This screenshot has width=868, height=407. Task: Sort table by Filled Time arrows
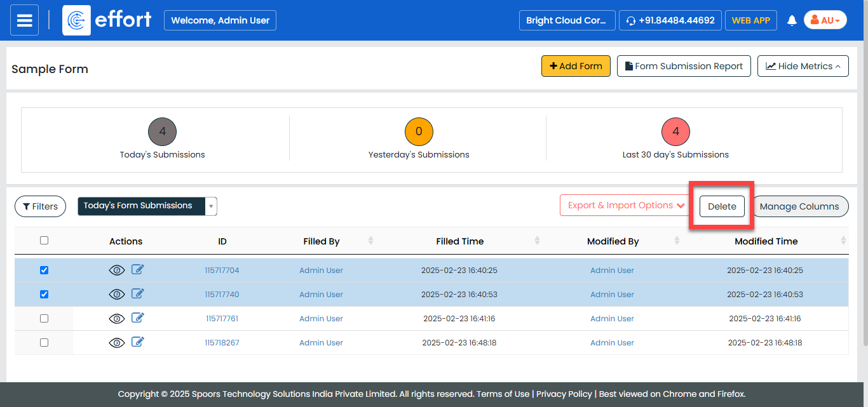(x=537, y=241)
